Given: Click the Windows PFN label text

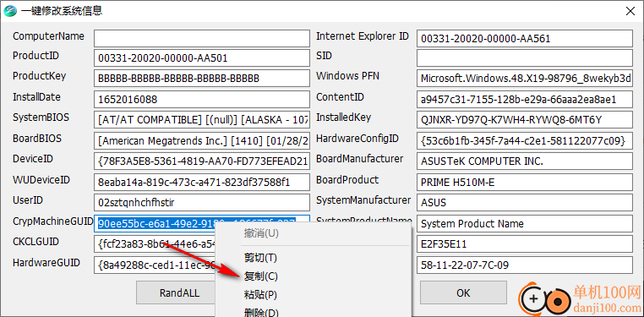Looking at the screenshot, I should point(347,76).
